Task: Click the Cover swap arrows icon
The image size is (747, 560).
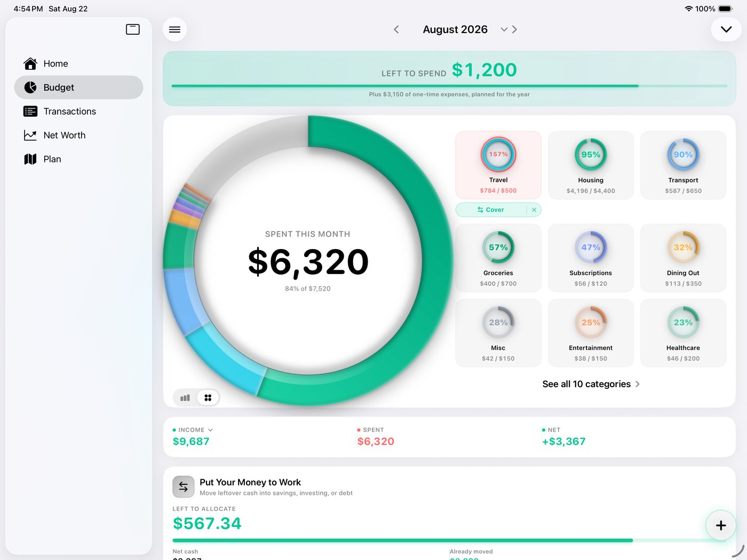Action: (480, 210)
